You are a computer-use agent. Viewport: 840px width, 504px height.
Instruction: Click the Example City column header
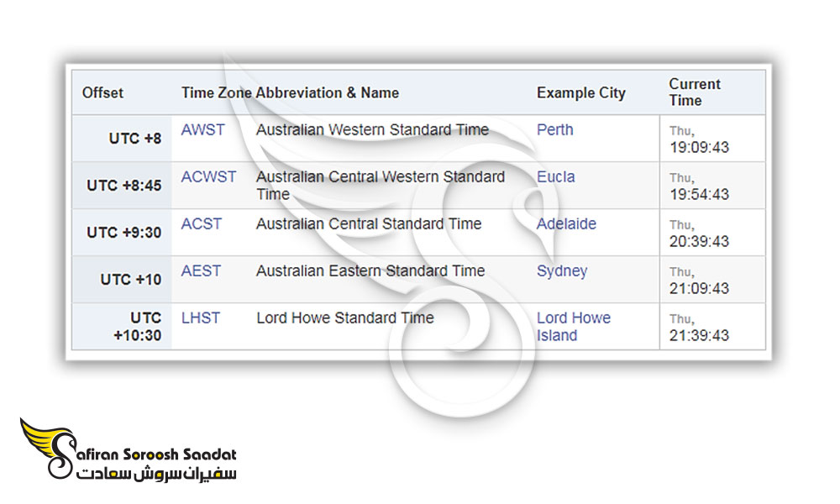tap(581, 92)
